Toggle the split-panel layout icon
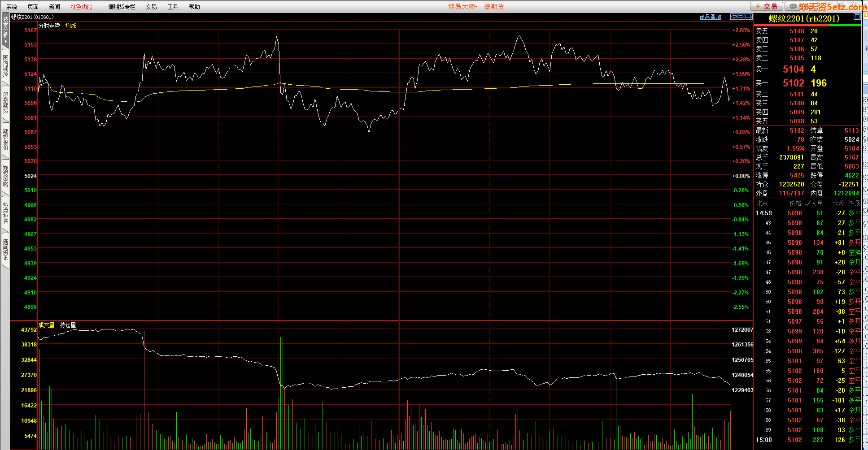 point(749,17)
